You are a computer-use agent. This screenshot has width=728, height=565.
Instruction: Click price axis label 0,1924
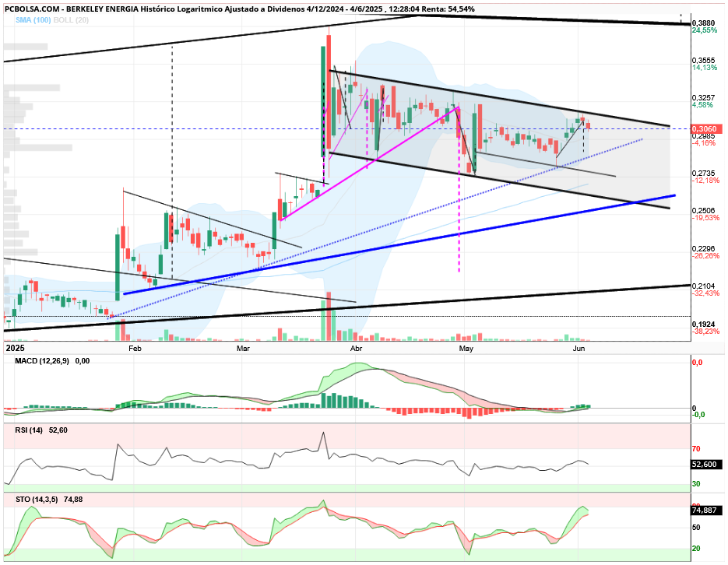703,325
